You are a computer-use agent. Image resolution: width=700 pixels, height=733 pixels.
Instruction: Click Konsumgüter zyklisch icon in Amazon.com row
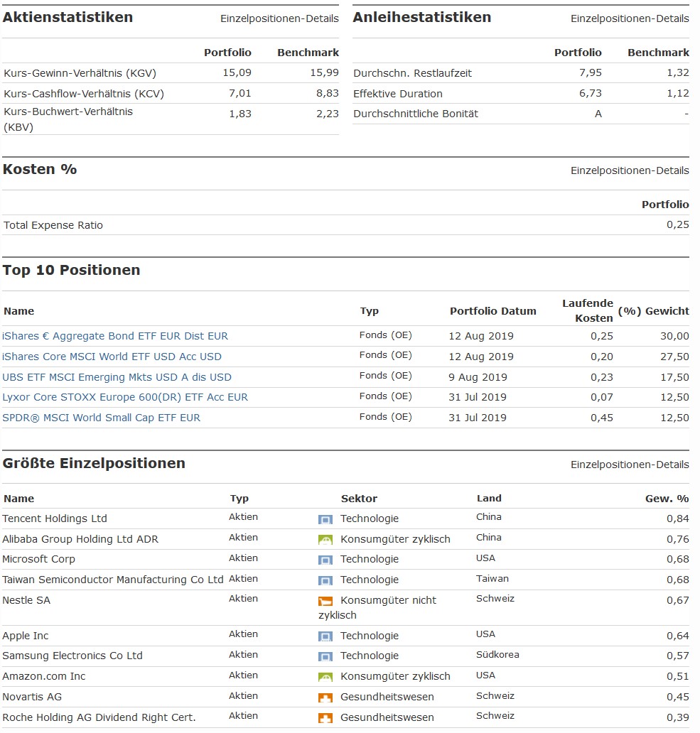pos(325,677)
